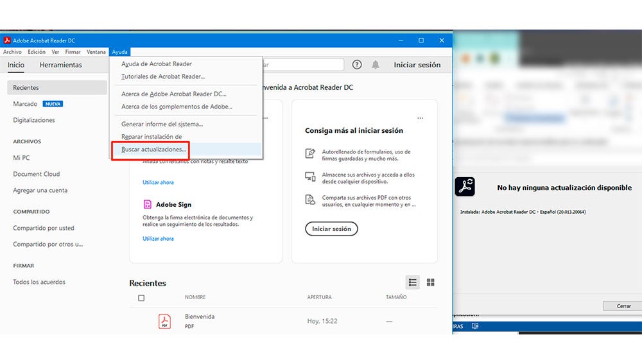Close the Ayuda menu from the menu bar
Image resolution: width=642 pixels, height=364 pixels.
(x=119, y=52)
